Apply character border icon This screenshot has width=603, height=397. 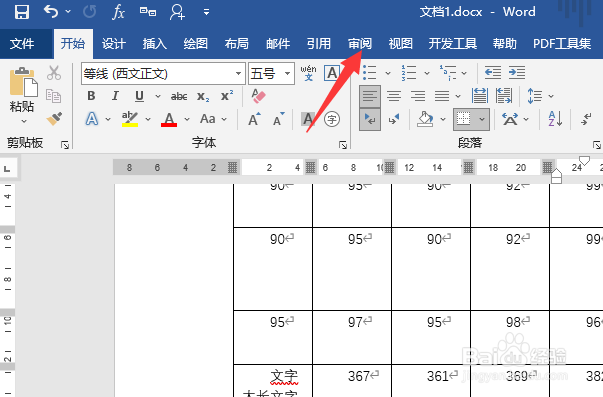pyautogui.click(x=332, y=73)
